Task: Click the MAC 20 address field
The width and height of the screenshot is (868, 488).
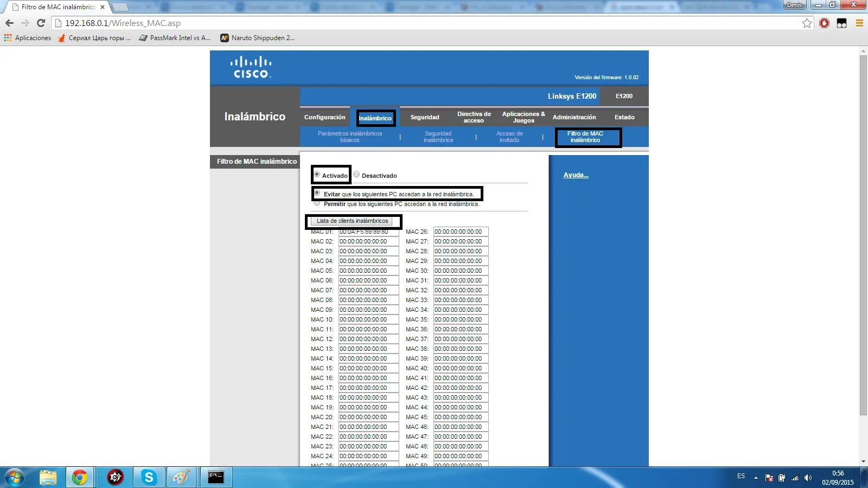Action: [369, 417]
